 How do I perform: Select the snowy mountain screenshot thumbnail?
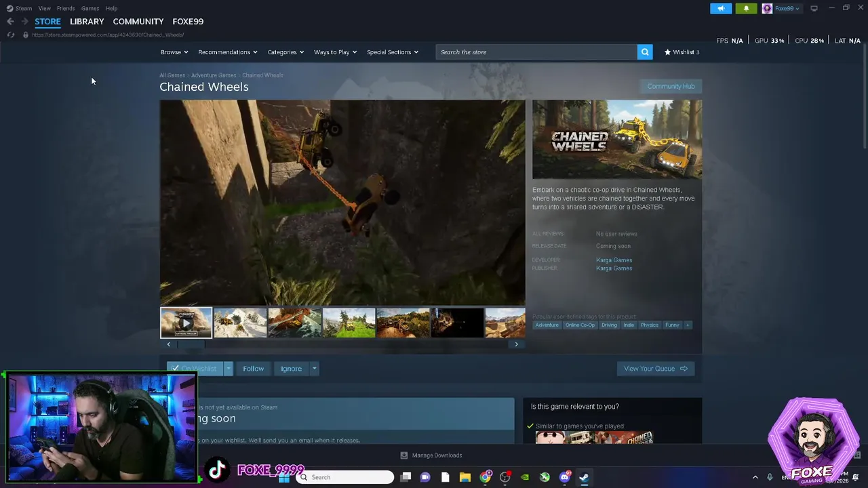[x=240, y=323]
